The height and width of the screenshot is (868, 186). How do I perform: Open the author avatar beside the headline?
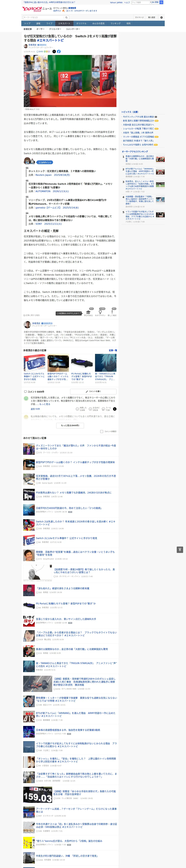[26, 46]
